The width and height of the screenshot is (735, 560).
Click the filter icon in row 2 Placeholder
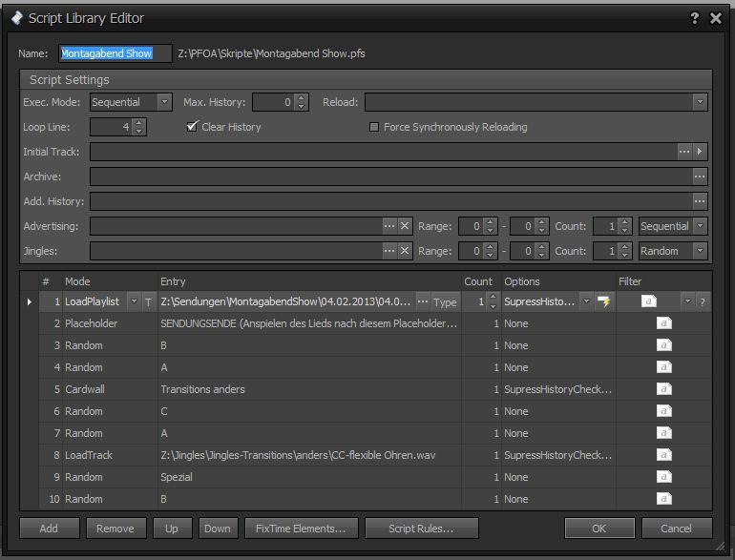tap(663, 323)
